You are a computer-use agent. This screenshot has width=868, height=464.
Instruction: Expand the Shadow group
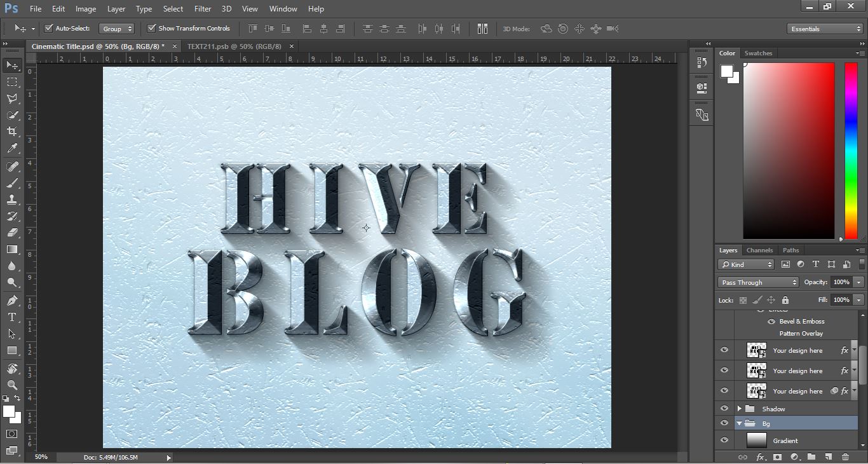coord(739,409)
